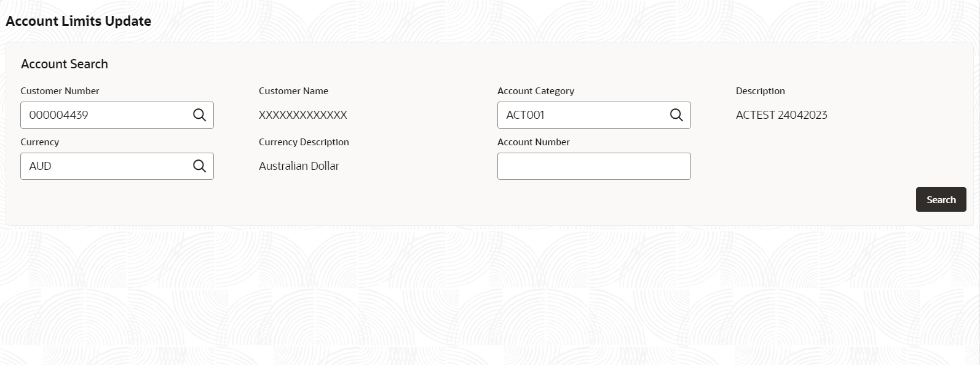This screenshot has width=980, height=365.
Task: Click the Account Category field label
Action: click(x=535, y=91)
